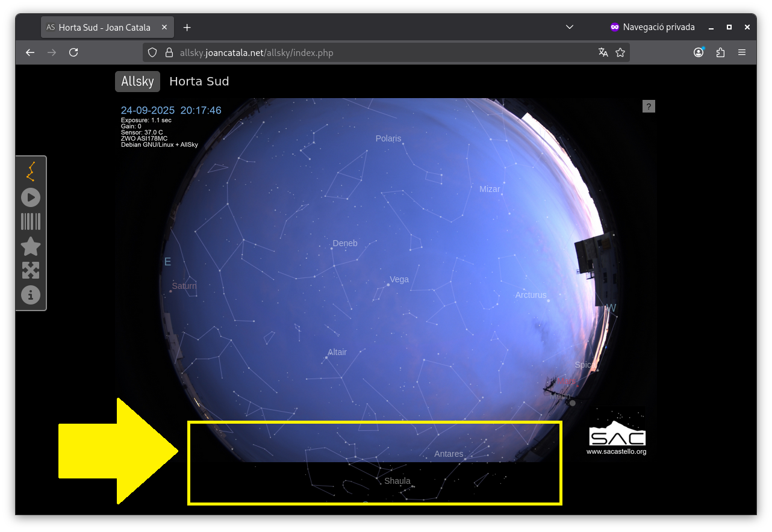Screen dimensions: 772x532
Task: Open a new tab with plus button
Action: coord(187,27)
